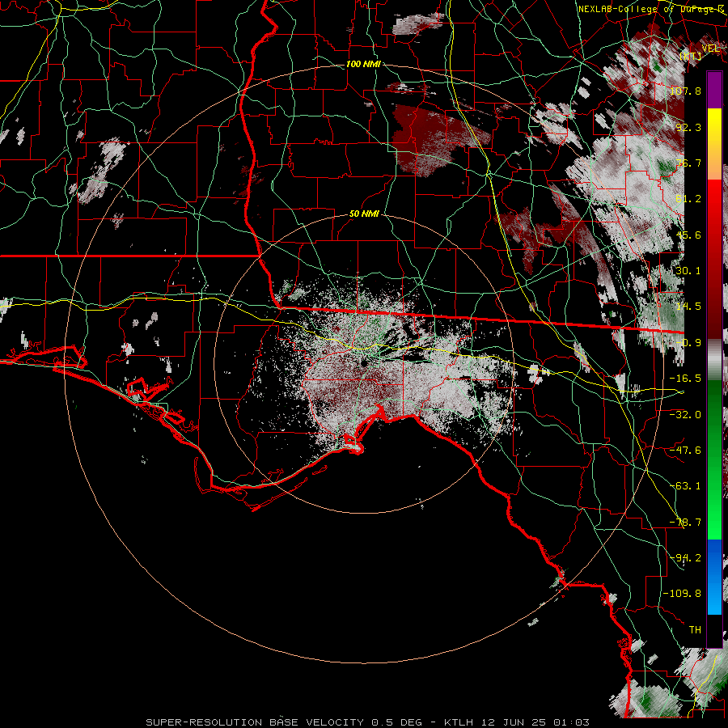The height and width of the screenshot is (728, 728).
Task: Click the VEL legend title
Action: 710,48
